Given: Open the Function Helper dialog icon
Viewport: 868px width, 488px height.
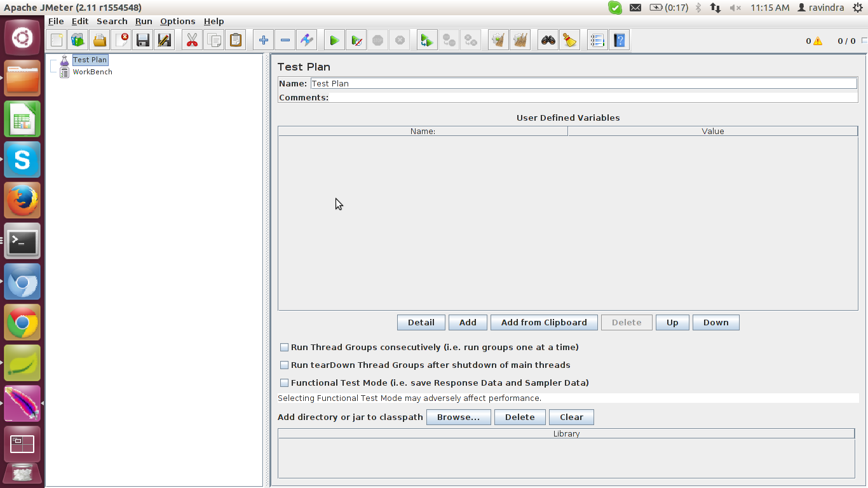Looking at the screenshot, I should point(597,41).
